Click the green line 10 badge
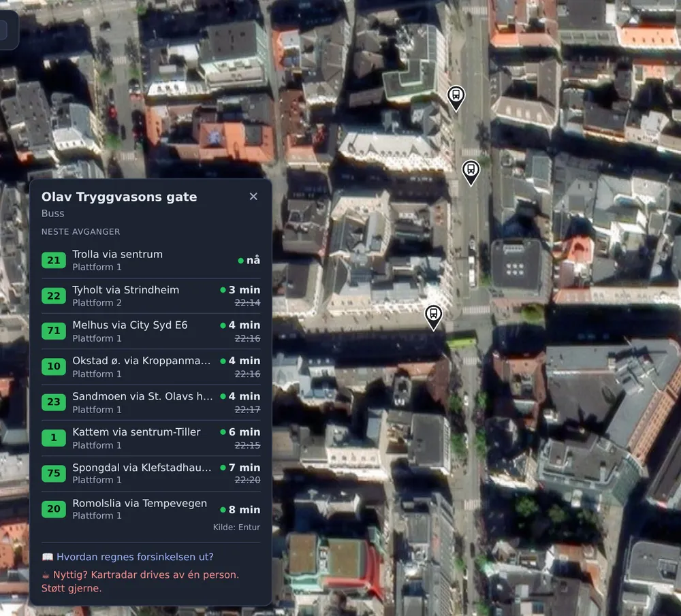The image size is (681, 616). tap(54, 366)
